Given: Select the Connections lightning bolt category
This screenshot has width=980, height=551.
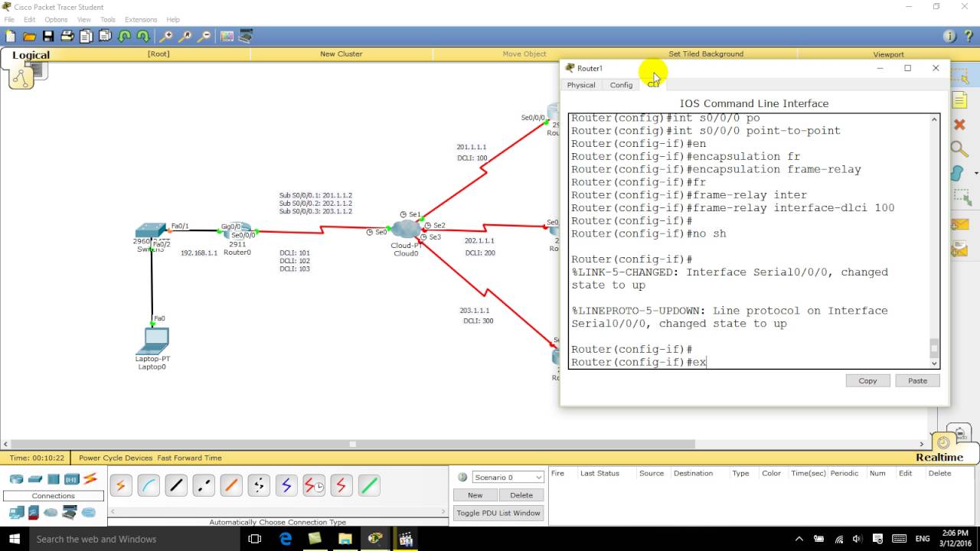Looking at the screenshot, I should (90, 479).
